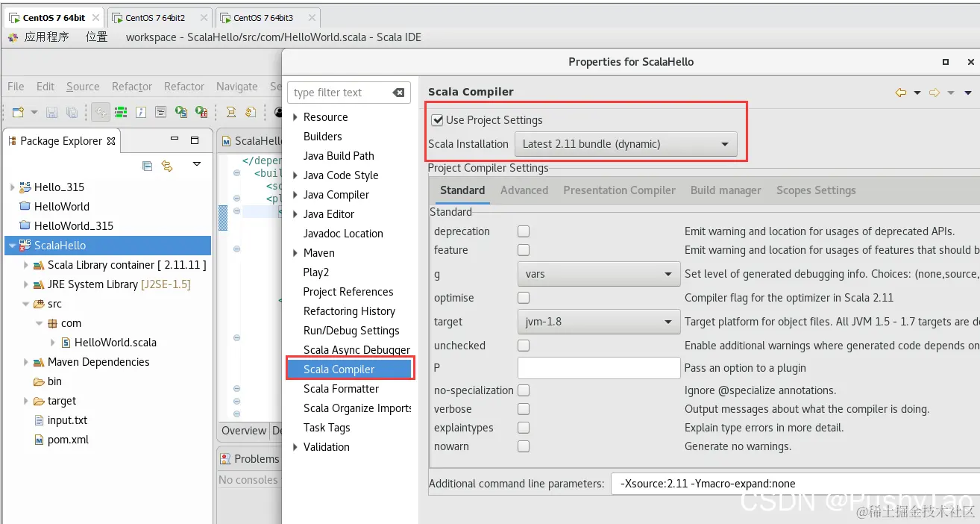The height and width of the screenshot is (524, 980).
Task: Click the New wizard icon in main toolbar
Action: pyautogui.click(x=19, y=112)
